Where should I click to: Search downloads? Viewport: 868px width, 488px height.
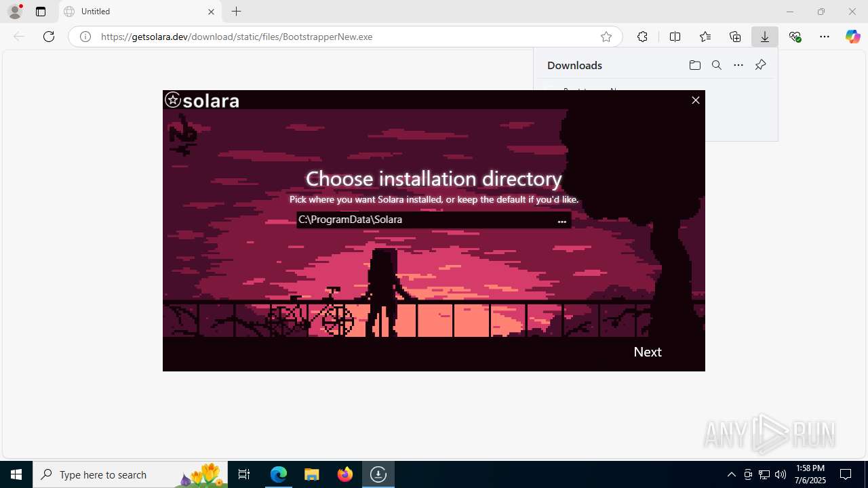(x=717, y=65)
